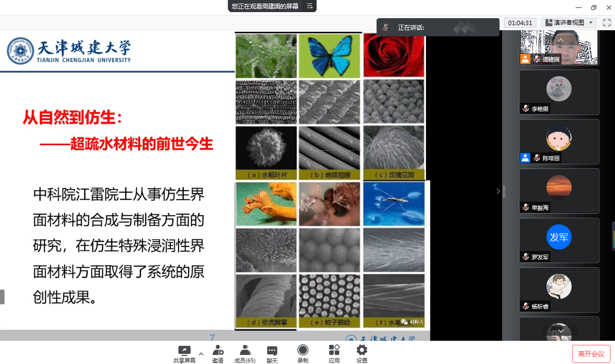Start recording with 录制 icon
The width and height of the screenshot is (615, 364).
(302, 350)
